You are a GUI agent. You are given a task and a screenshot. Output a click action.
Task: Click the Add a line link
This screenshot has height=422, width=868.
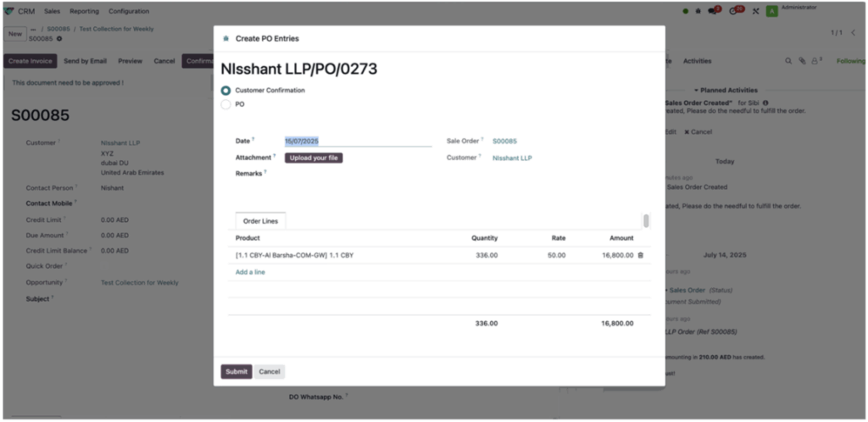(250, 272)
